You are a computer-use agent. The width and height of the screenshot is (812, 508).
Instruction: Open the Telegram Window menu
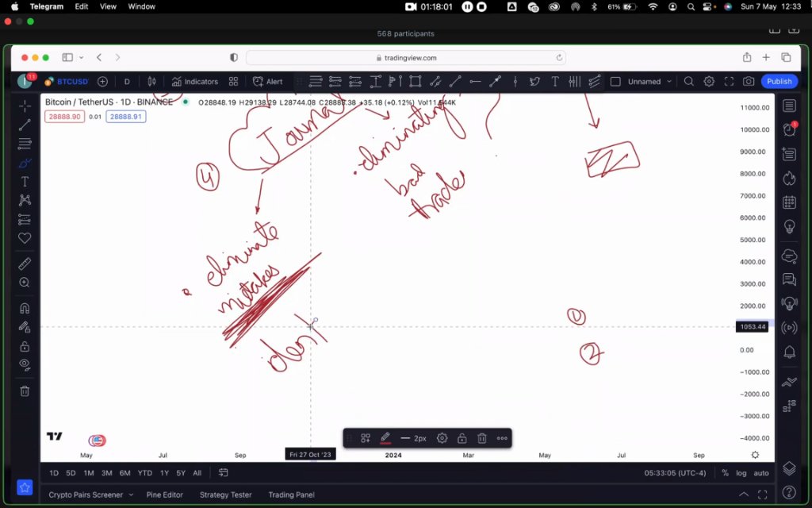click(141, 6)
